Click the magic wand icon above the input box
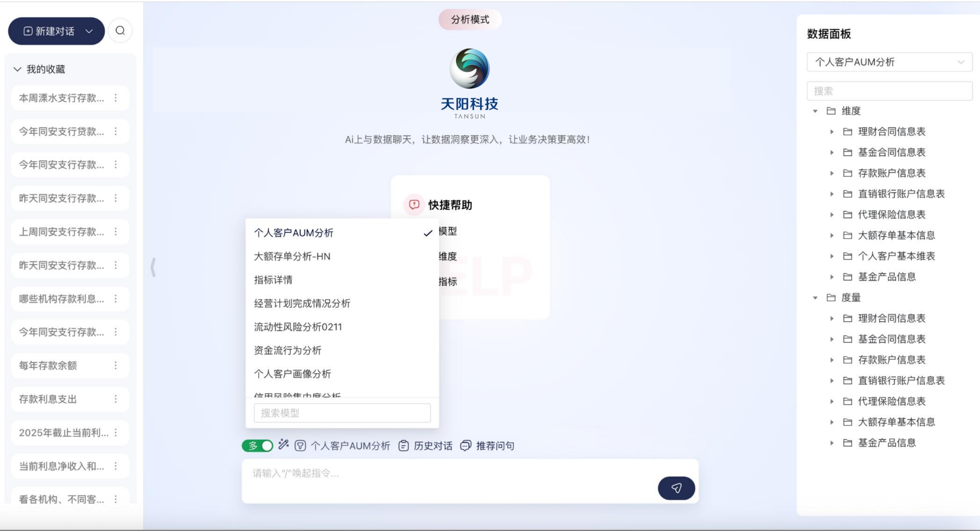Image resolution: width=980 pixels, height=531 pixels. pos(283,444)
